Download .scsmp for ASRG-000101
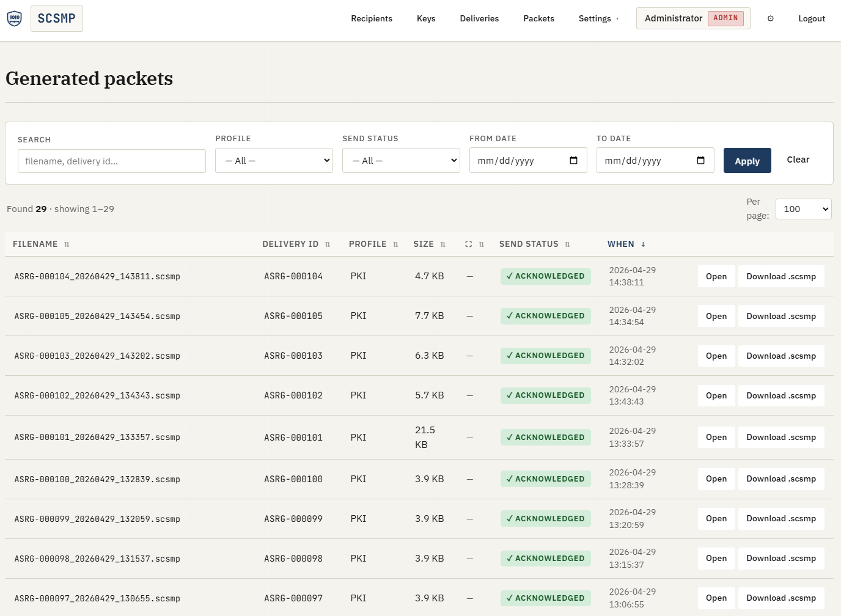Image resolution: width=841 pixels, height=616 pixels. (781, 437)
